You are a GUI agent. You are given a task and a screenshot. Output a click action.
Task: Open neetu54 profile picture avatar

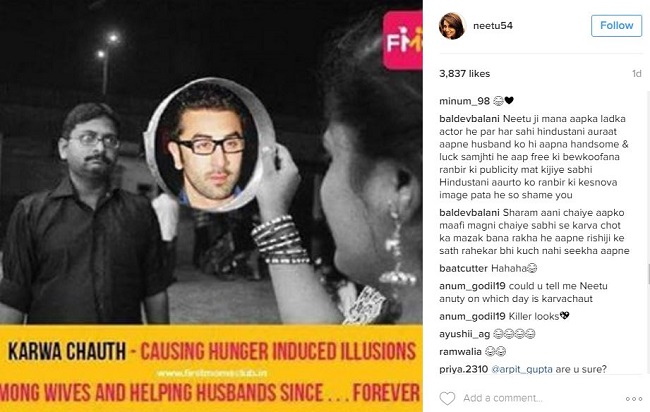point(452,26)
